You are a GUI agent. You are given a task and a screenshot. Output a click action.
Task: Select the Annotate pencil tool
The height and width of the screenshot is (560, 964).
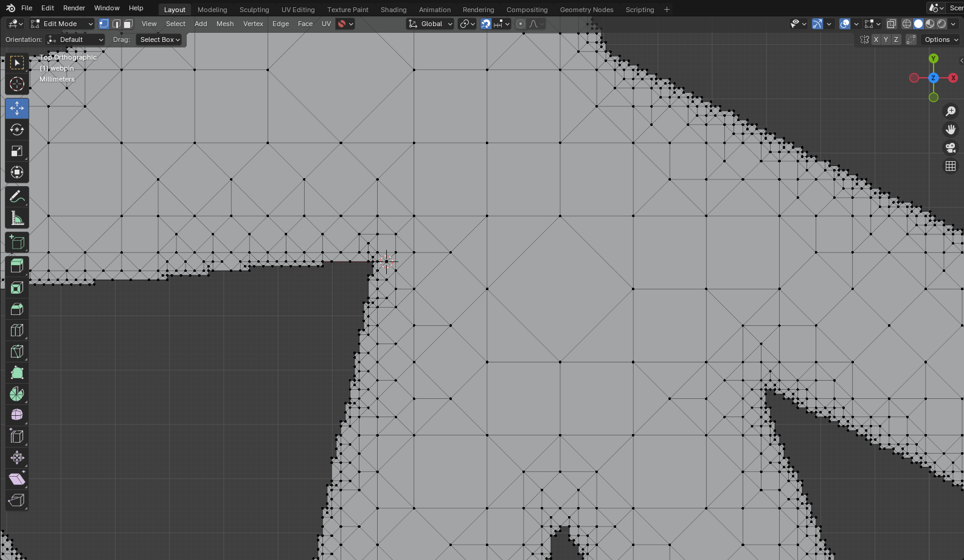[x=17, y=196]
